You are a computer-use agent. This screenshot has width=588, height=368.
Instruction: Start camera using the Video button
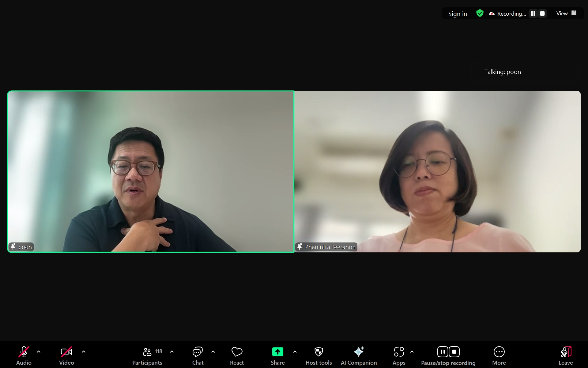(66, 355)
